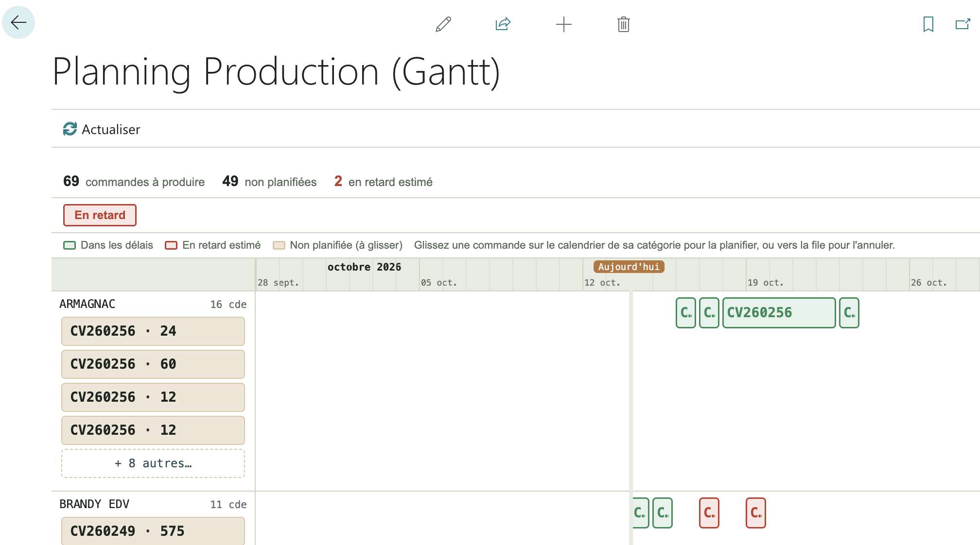Go back with the arrow button
Viewport: 980px width, 545px height.
pos(18,22)
